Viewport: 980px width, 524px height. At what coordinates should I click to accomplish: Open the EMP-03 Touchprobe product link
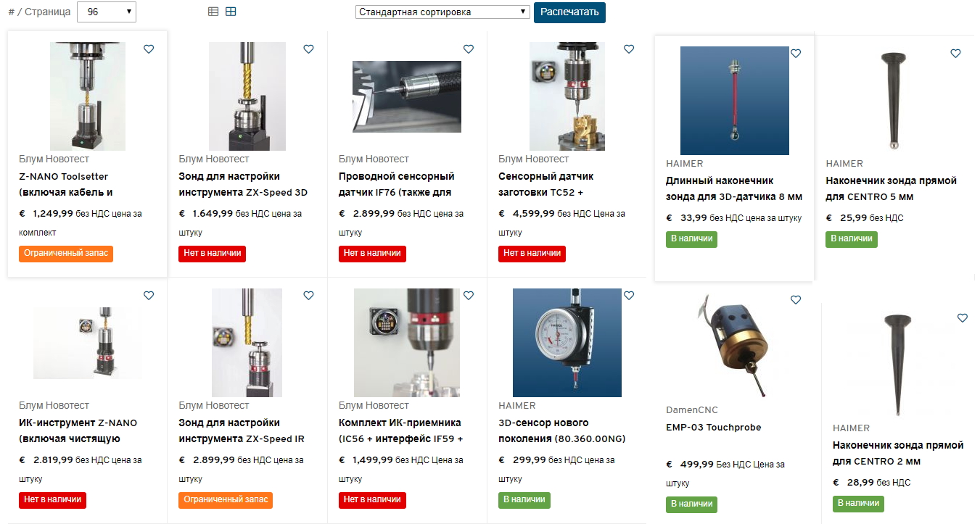point(714,428)
